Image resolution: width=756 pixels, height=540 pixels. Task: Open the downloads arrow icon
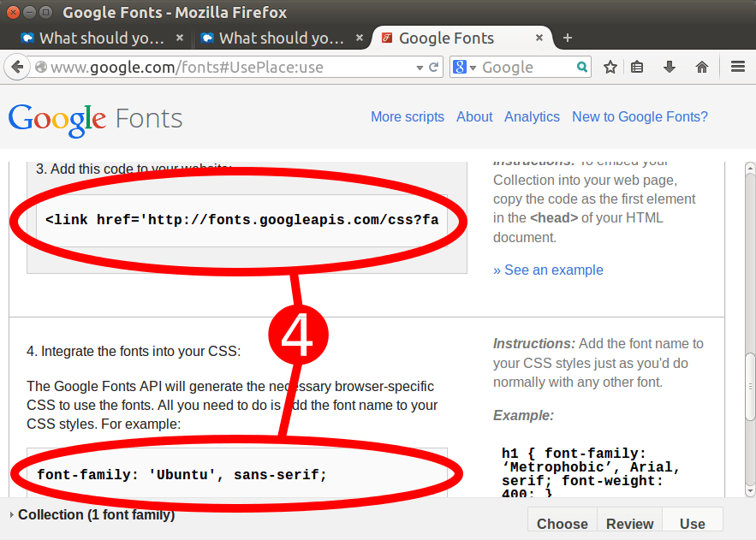tap(670, 67)
